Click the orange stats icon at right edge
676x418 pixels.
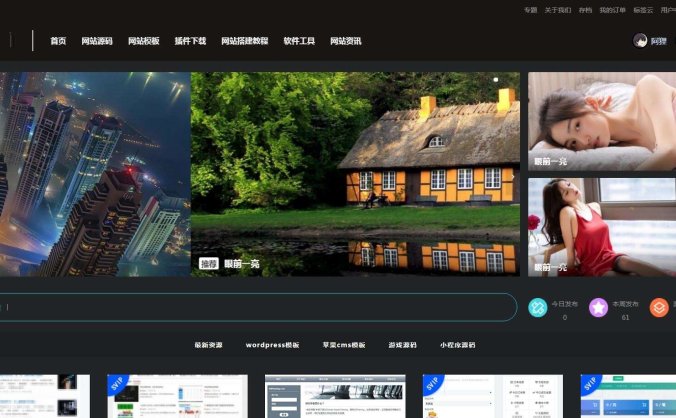659,307
